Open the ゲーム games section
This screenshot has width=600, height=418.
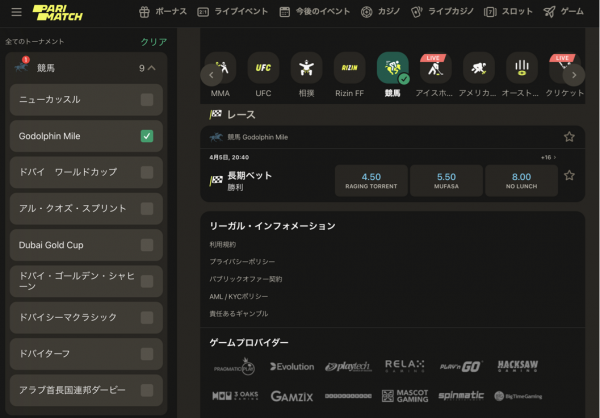564,12
